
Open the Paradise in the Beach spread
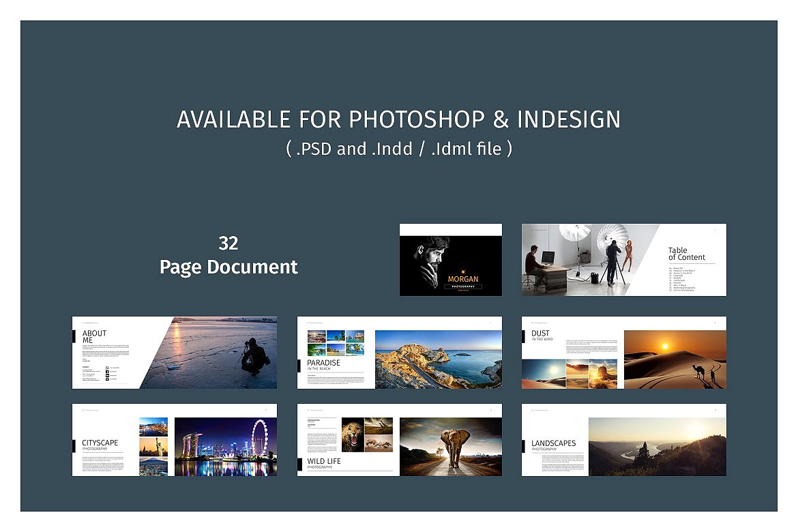(399, 353)
